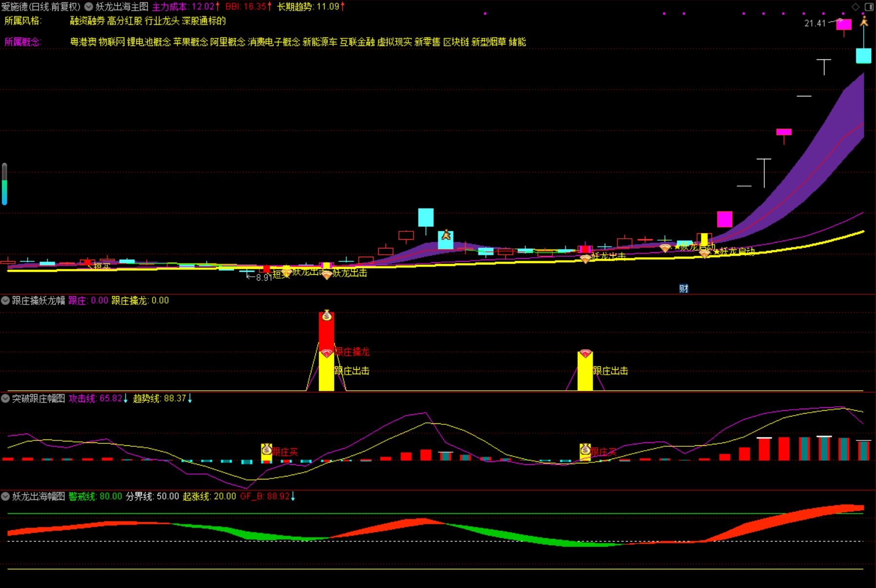Click the 互联金融 concept tag

357,42
